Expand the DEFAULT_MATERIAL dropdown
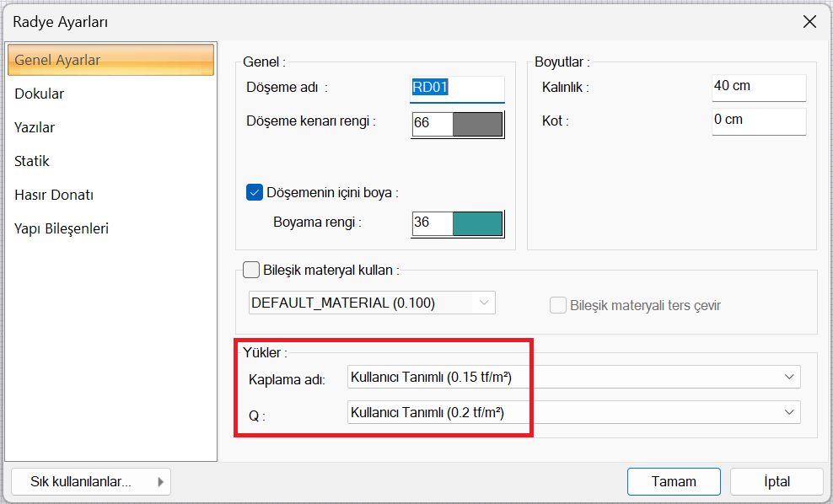The image size is (833, 504). (x=372, y=303)
